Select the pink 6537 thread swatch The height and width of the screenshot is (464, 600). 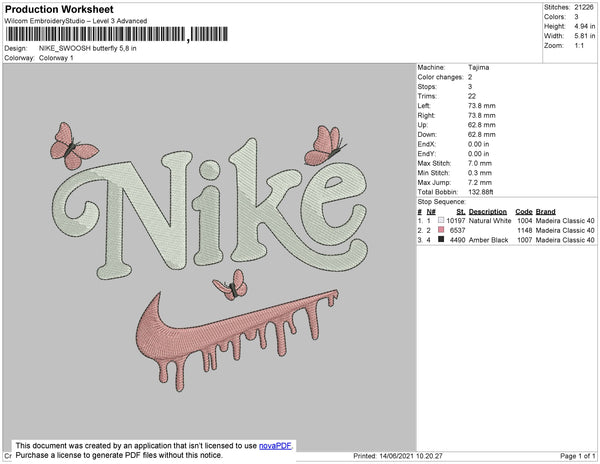click(441, 230)
